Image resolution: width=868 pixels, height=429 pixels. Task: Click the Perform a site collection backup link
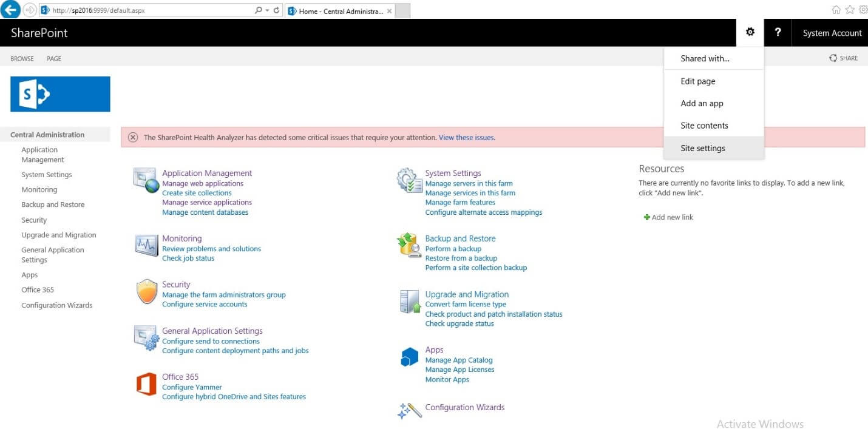coord(476,268)
